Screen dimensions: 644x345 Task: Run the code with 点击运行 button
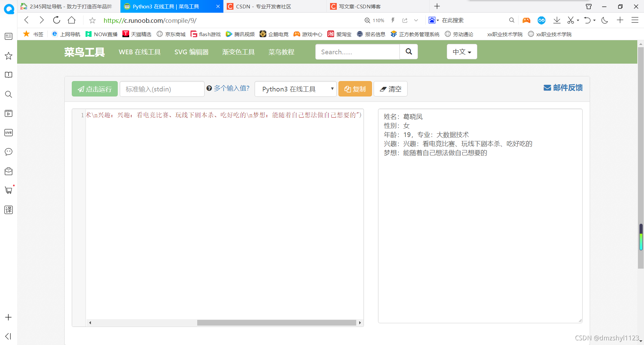pyautogui.click(x=95, y=89)
